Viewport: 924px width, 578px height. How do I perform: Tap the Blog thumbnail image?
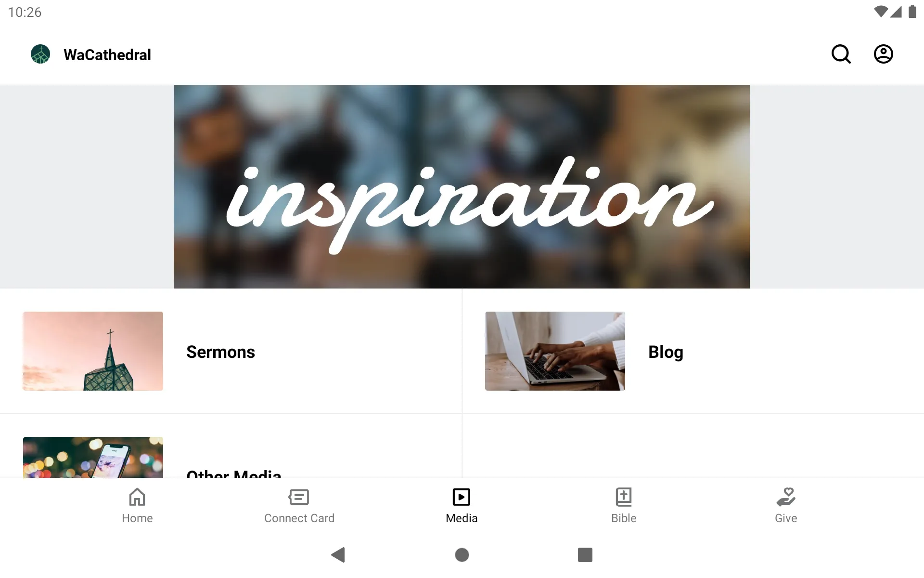coord(555,351)
